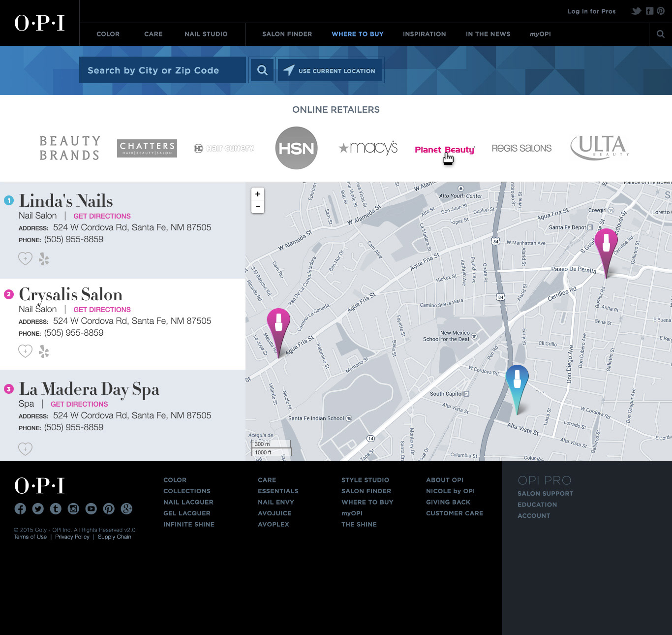Open the CARE navigation menu
The width and height of the screenshot is (672, 635).
coord(153,34)
